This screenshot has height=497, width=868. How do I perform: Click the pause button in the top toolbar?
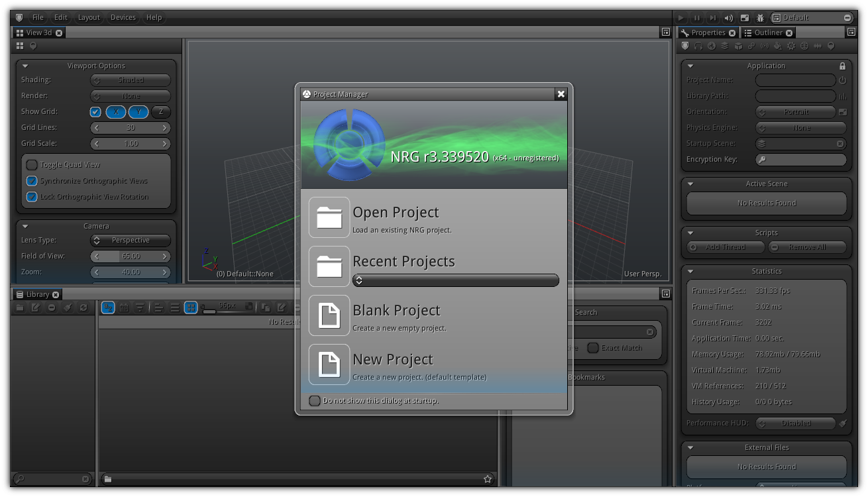click(697, 18)
